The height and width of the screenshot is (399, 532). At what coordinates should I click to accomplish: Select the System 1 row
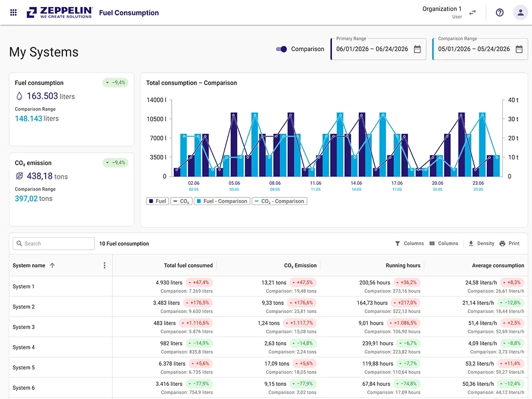pos(268,286)
